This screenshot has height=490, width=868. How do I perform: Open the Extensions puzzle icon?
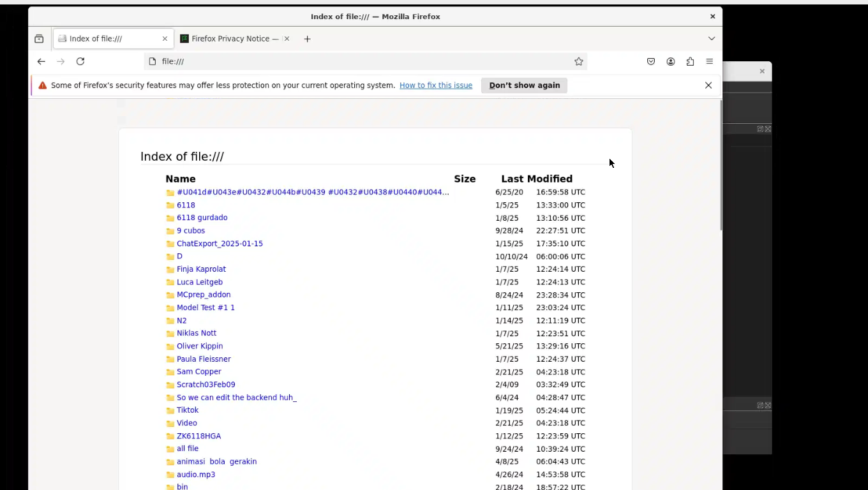click(x=690, y=61)
